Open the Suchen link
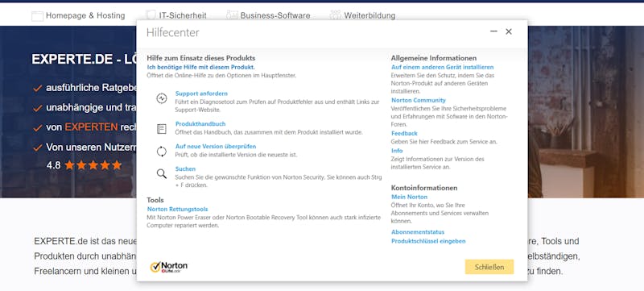The width and height of the screenshot is (644, 291). click(185, 169)
